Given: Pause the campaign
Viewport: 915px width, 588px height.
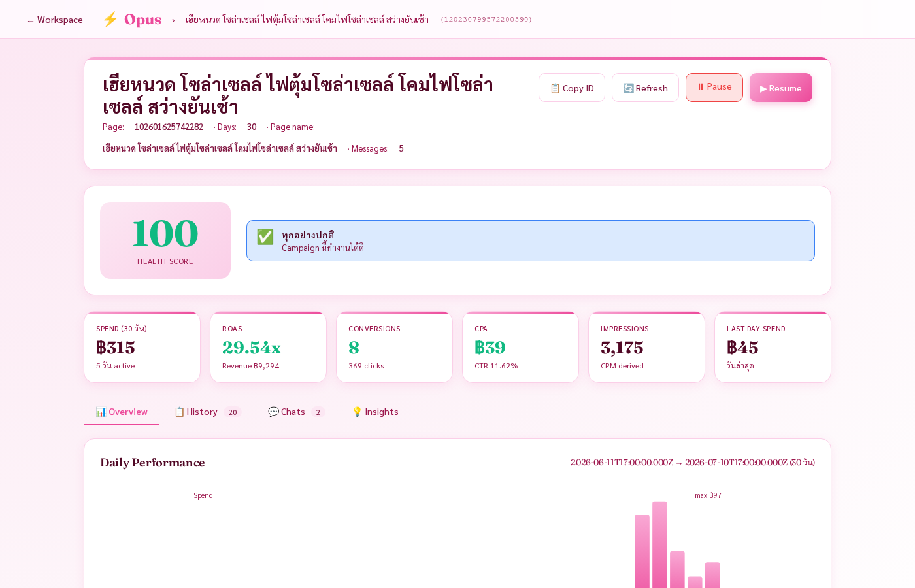Looking at the screenshot, I should point(714,88).
